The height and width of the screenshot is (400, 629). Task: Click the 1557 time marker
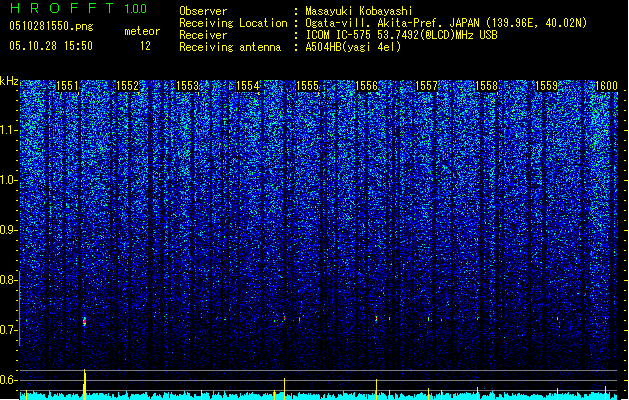coord(426,86)
